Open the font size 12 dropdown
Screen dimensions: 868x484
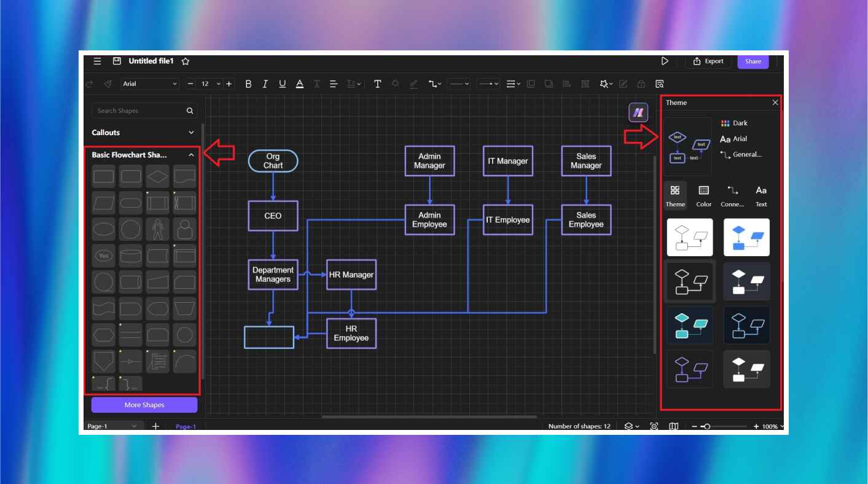point(210,84)
